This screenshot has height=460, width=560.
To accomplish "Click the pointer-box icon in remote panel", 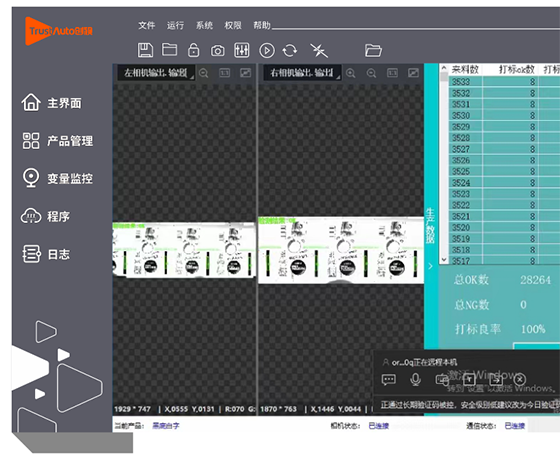I will (469, 379).
